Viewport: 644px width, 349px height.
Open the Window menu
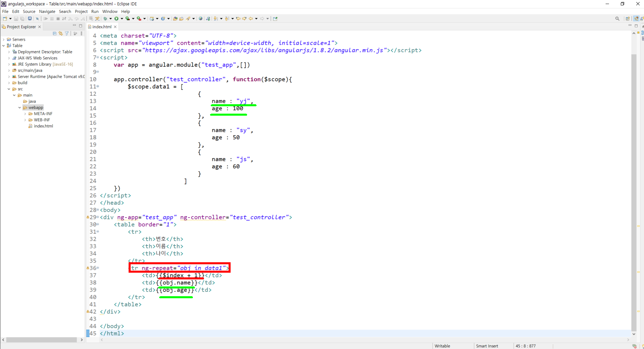pos(110,11)
